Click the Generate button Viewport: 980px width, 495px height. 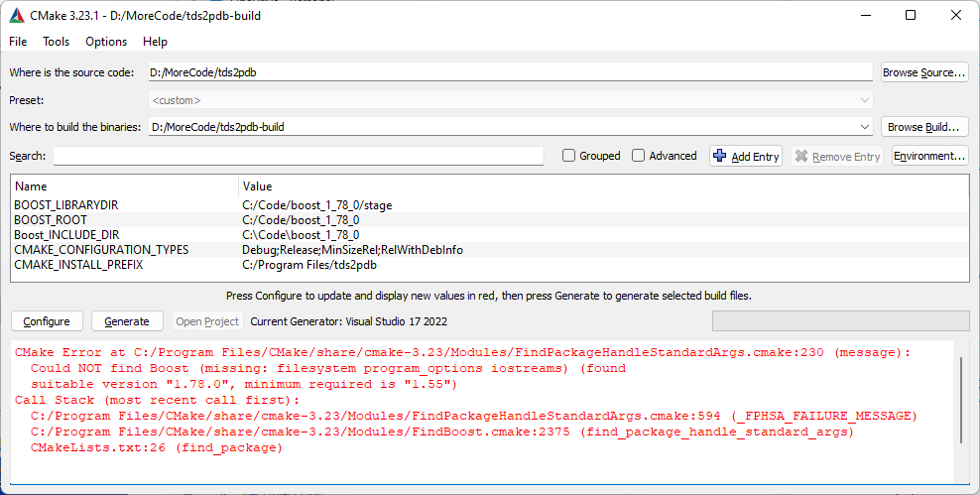127,321
